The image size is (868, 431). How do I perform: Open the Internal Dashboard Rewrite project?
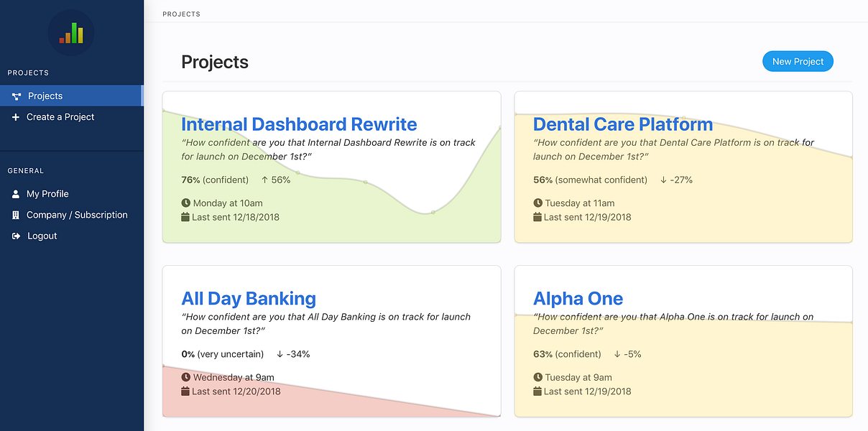click(x=299, y=124)
